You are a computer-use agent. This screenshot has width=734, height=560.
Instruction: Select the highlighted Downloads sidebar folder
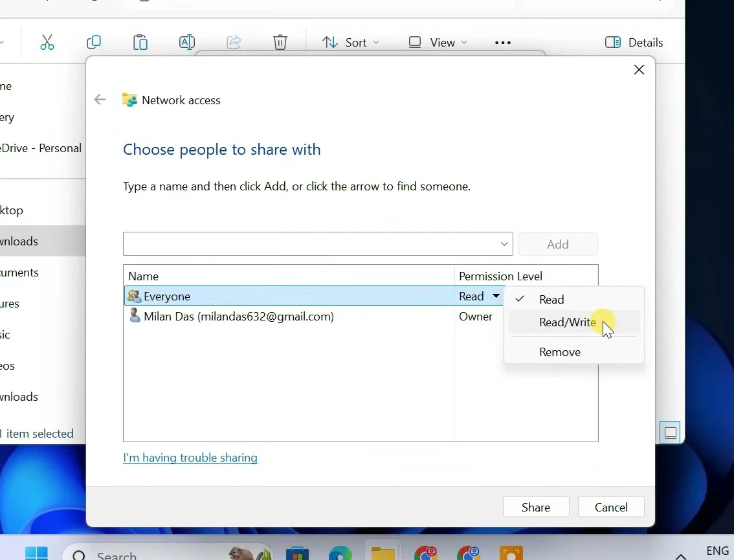[x=43, y=241]
